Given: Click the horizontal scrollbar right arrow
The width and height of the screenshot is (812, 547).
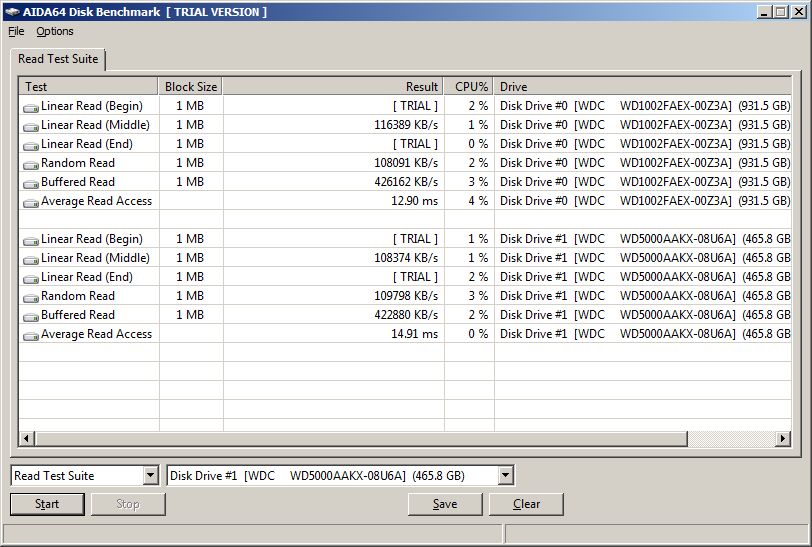Looking at the screenshot, I should coord(783,439).
